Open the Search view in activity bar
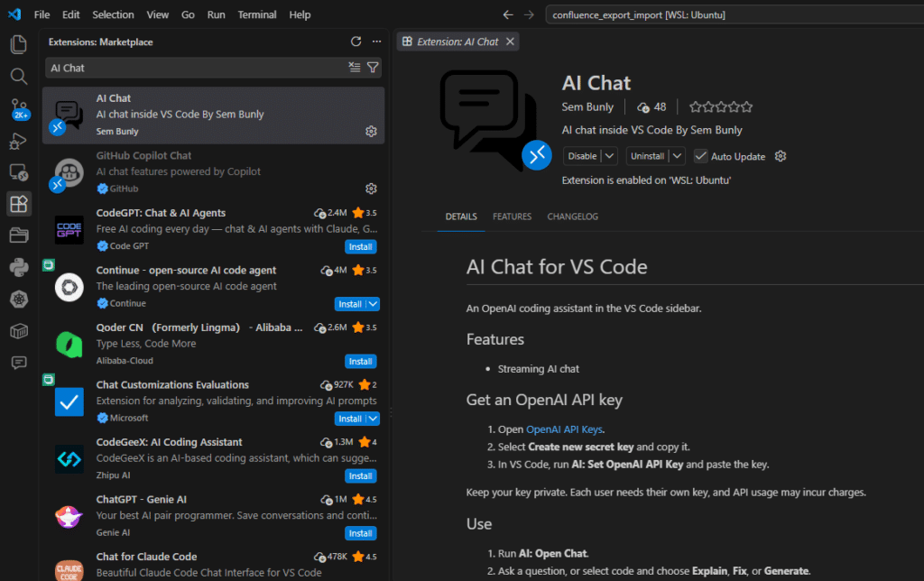Screen dimensions: 924x581 [19, 76]
